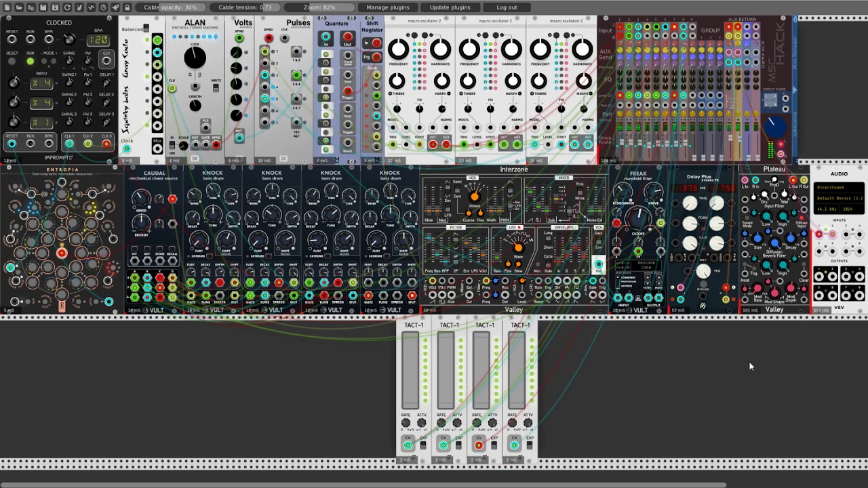
Task: Click the CV jack on leftmost TACT-1
Action: (408, 445)
